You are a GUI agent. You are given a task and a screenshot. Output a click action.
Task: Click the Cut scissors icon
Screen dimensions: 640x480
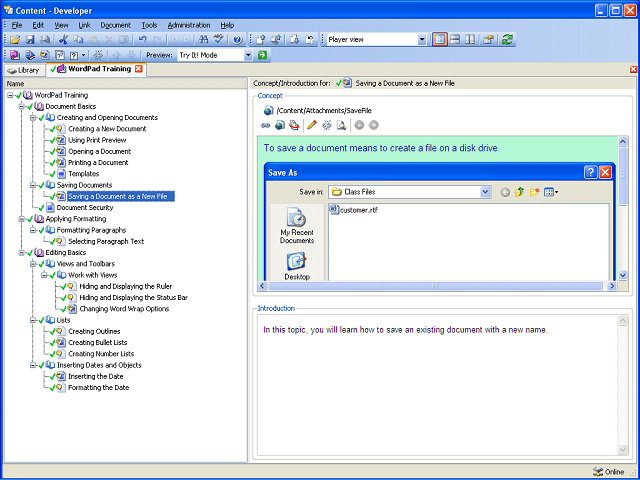click(x=63, y=40)
